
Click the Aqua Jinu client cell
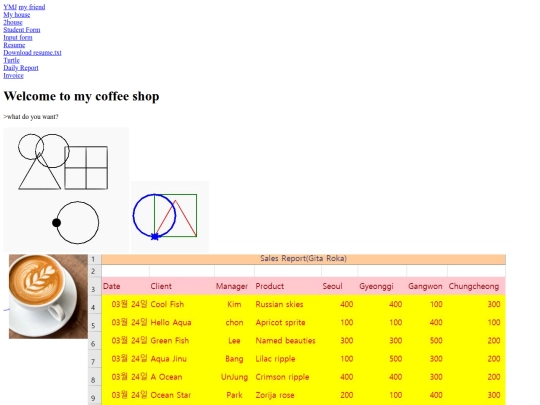[x=168, y=359]
